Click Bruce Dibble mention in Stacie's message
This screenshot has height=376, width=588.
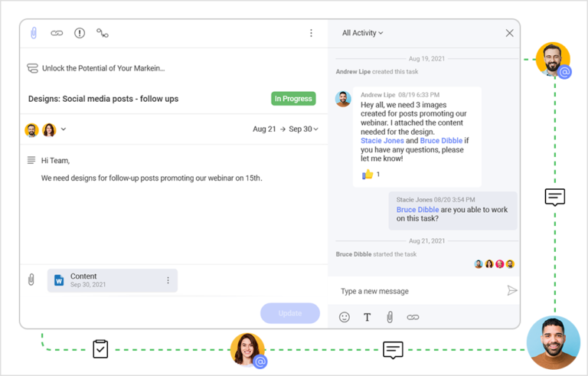pos(417,210)
